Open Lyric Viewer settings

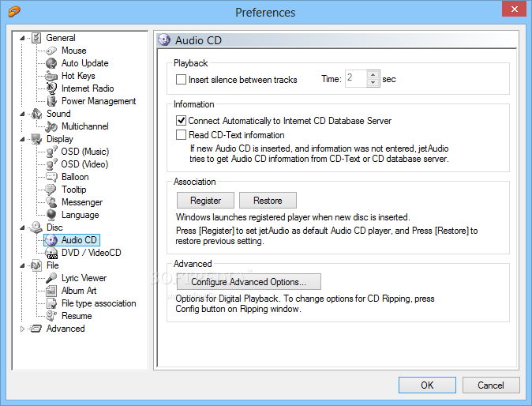pyautogui.click(x=84, y=278)
